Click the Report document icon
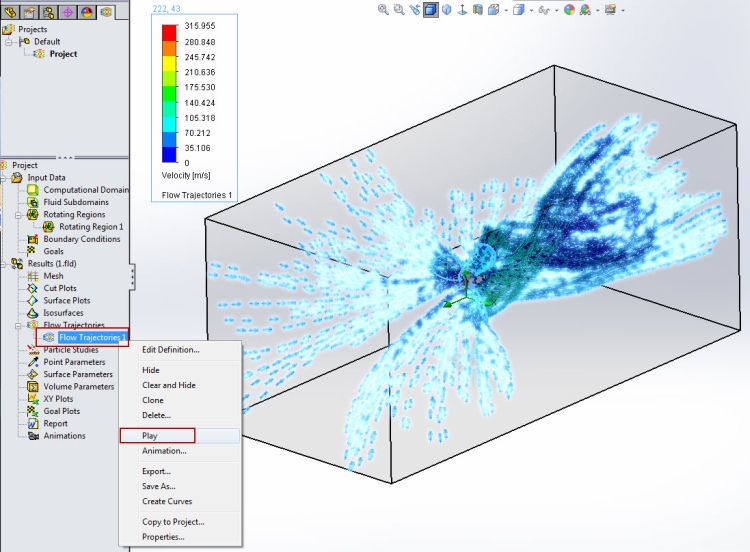750x552 pixels. 33,424
